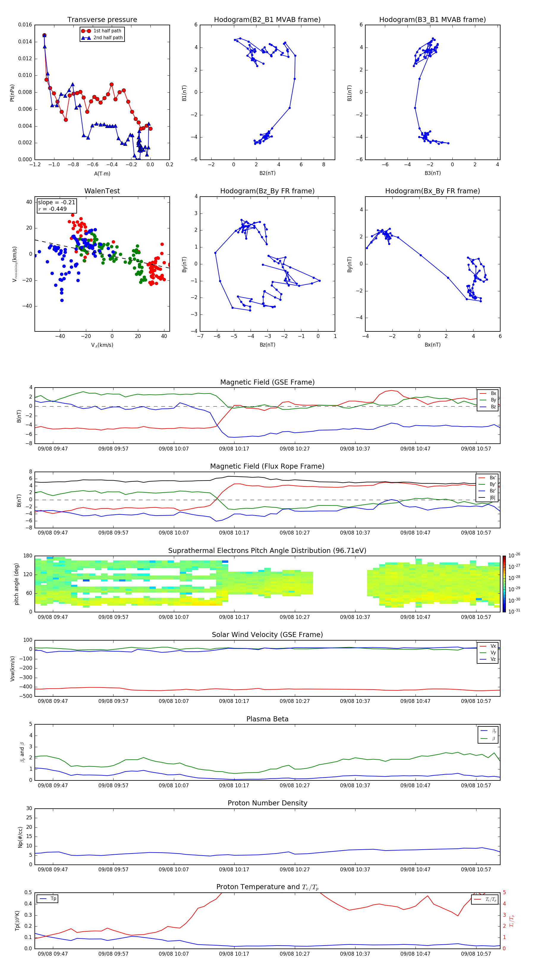Screen dimensions: 535x980
Task: Click the 'Tp(10^6K)' y-axis label
Action: [x=17, y=921]
